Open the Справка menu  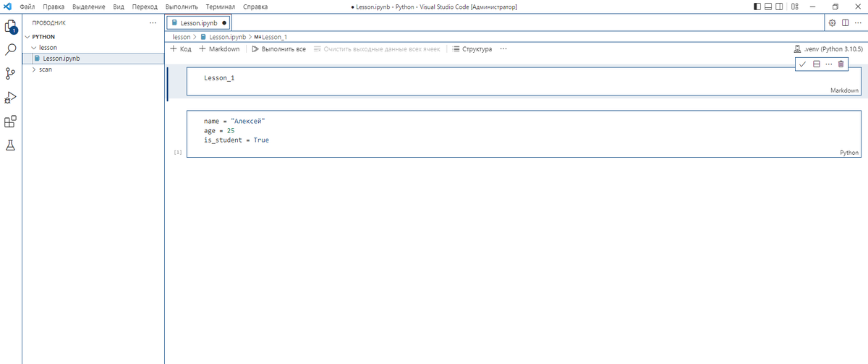click(255, 7)
